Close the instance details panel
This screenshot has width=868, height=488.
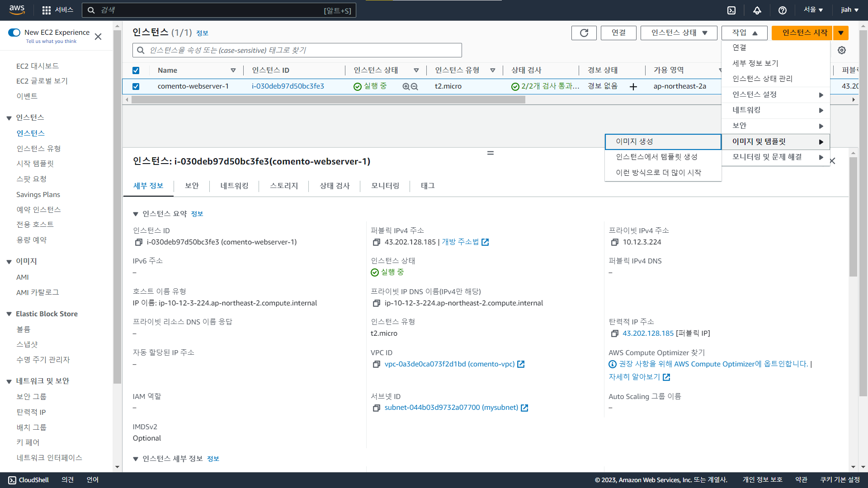point(832,161)
